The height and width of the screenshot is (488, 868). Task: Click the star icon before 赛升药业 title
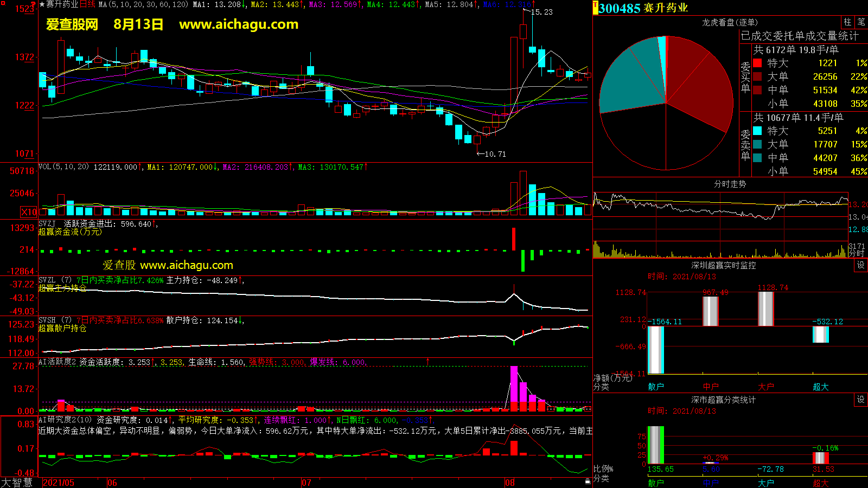[x=42, y=4]
